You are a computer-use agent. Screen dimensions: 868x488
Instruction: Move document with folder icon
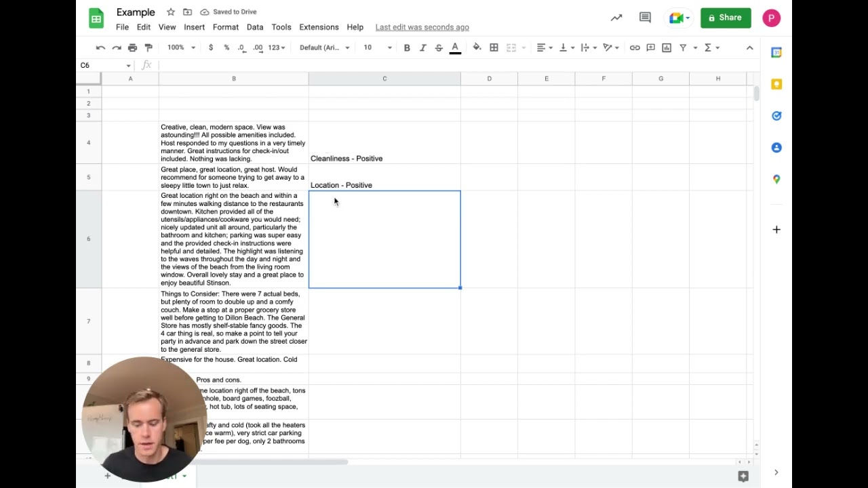click(187, 12)
